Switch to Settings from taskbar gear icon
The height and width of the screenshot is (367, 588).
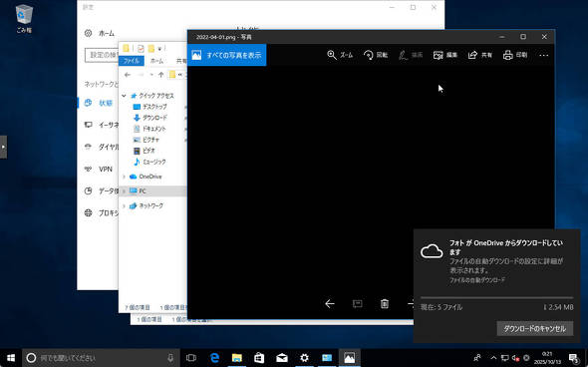[x=304, y=358]
